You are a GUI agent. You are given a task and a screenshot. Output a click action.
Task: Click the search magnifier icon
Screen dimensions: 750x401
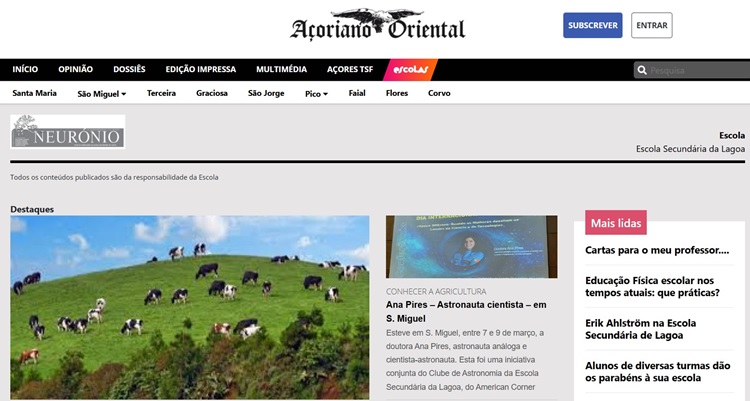[x=642, y=70]
